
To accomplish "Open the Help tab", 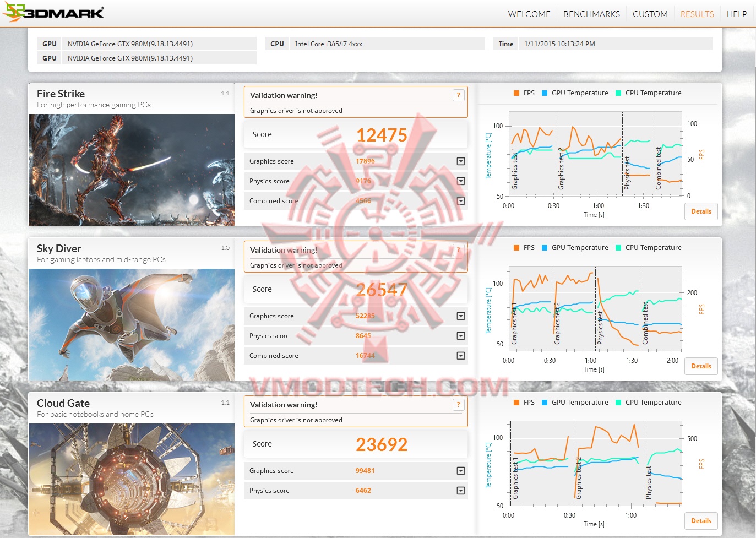I will click(737, 14).
